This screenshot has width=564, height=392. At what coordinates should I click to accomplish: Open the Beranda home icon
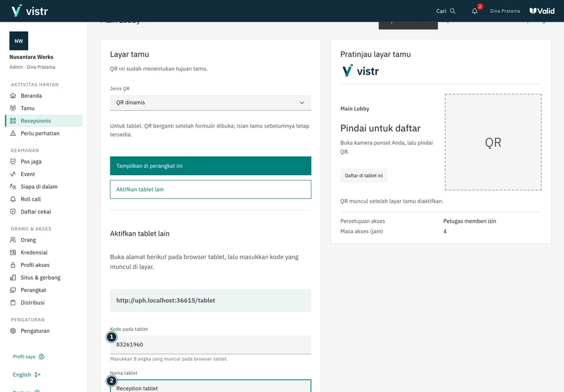tap(13, 96)
